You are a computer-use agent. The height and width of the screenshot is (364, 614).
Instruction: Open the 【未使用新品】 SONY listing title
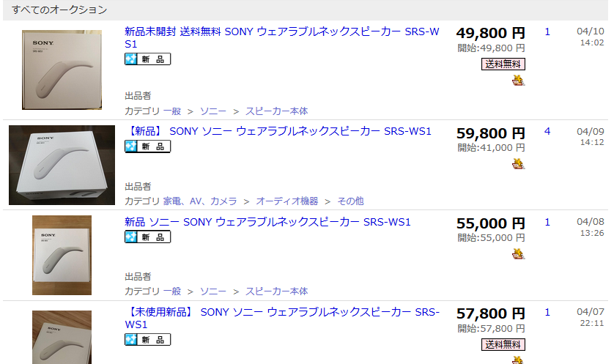(282, 318)
